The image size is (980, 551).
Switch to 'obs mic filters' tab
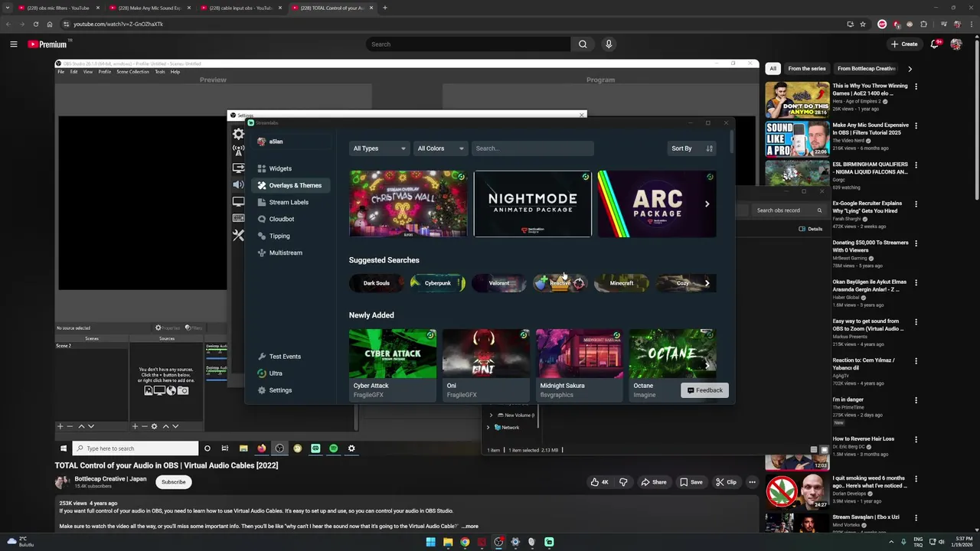(x=59, y=8)
